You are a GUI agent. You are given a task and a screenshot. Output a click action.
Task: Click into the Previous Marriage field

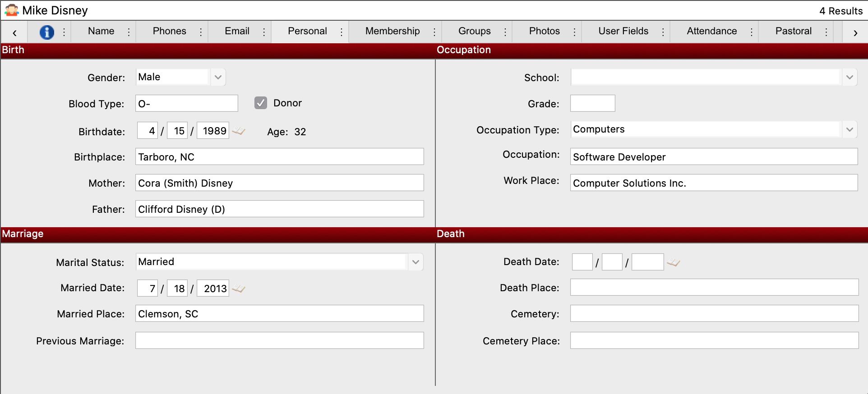[279, 341]
